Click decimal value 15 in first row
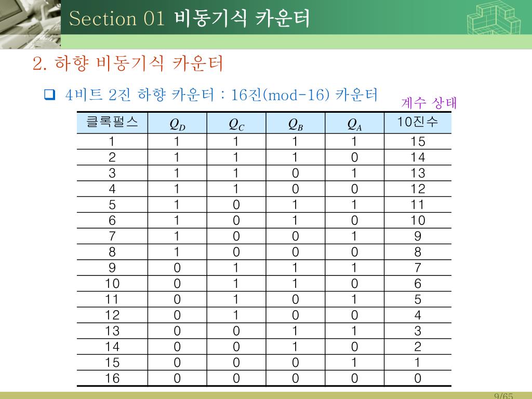This screenshot has height=399, width=532. [418, 141]
